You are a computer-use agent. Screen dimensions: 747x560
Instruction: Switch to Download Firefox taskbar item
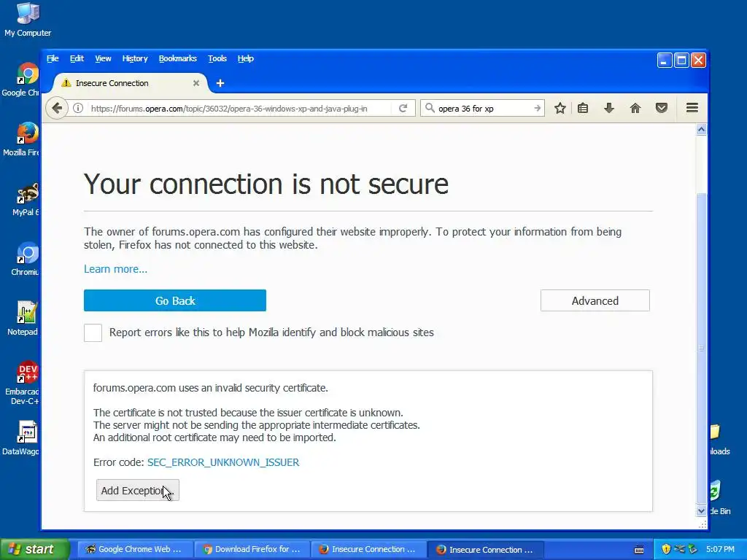tap(252, 549)
